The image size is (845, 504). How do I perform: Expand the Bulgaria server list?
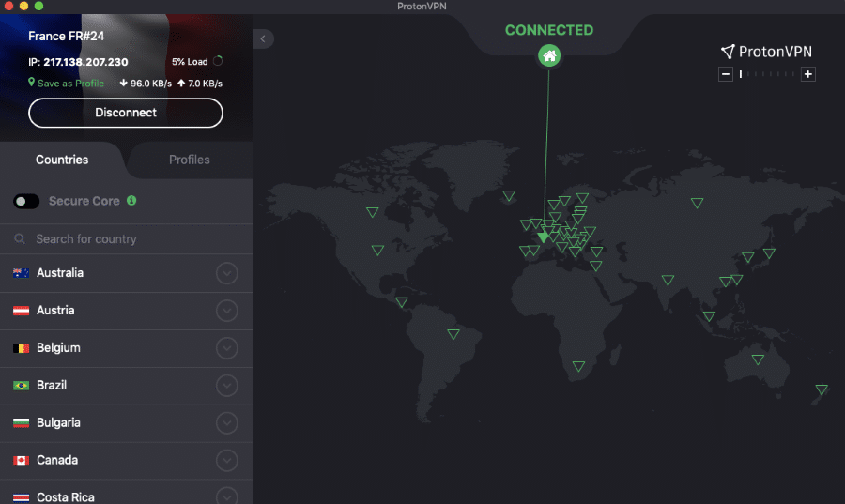tap(227, 422)
